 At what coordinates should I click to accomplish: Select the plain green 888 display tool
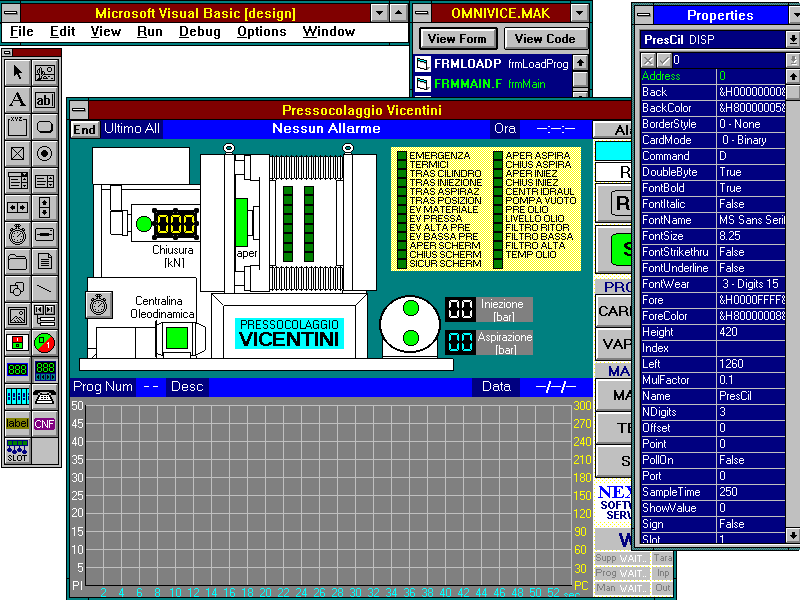pos(17,370)
